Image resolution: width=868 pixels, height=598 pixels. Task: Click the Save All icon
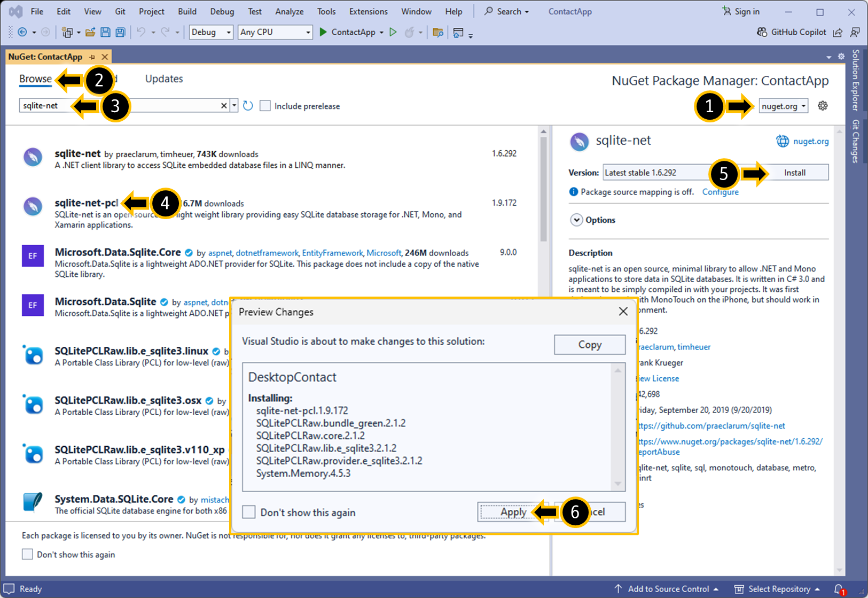pyautogui.click(x=121, y=32)
